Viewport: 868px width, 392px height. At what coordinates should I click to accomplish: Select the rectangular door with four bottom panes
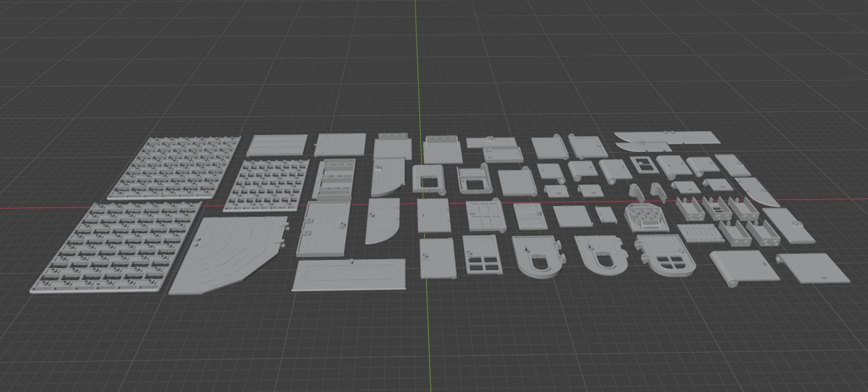(483, 254)
